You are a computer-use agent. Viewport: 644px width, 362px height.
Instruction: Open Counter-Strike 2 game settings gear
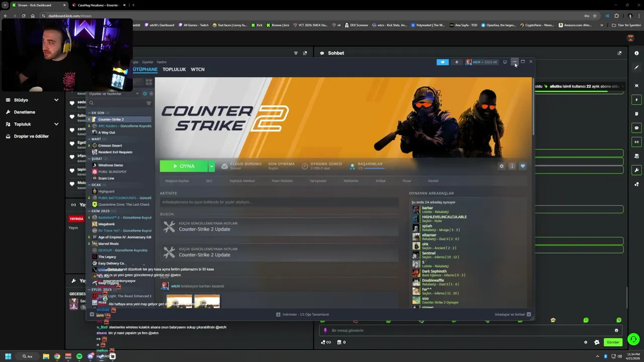tap(501, 166)
